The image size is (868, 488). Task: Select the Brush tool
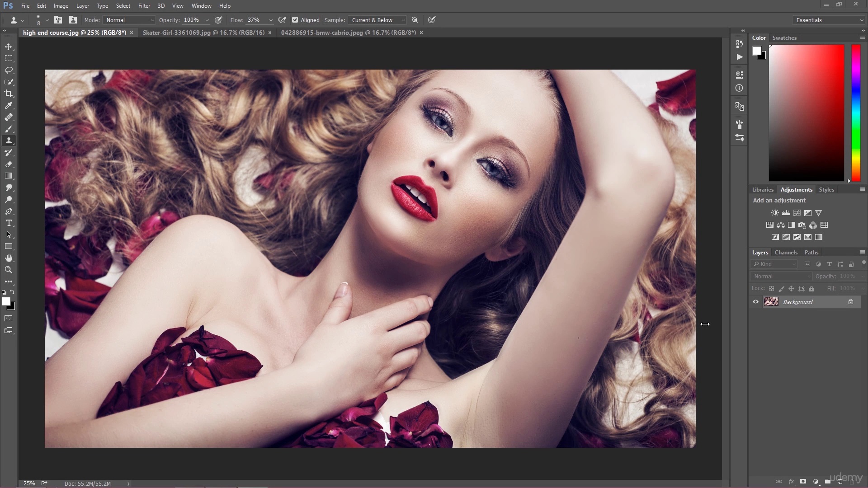[x=9, y=129]
